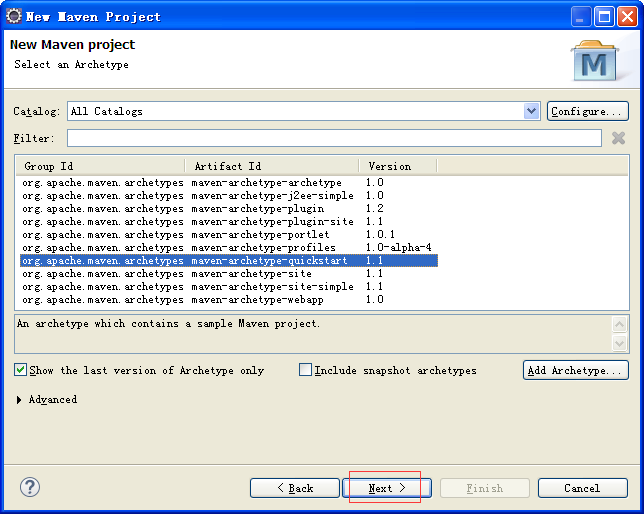Select maven-archetype-archetype row

tap(229, 182)
